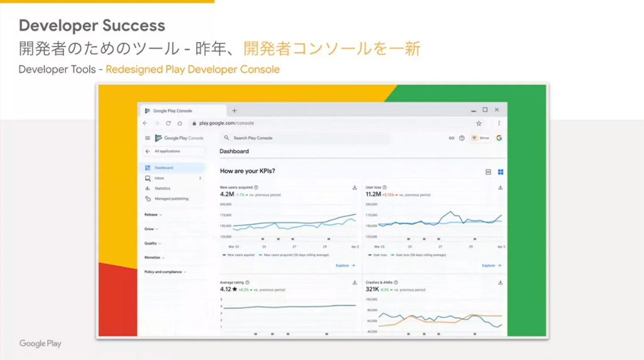Go to All applications
Viewport: 644px width, 360px height.
174,151
